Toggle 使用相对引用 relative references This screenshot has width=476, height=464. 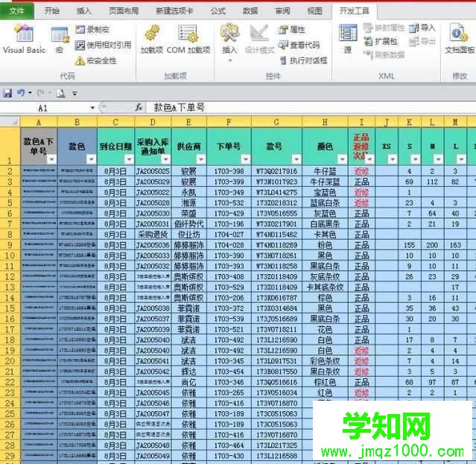[x=104, y=45]
